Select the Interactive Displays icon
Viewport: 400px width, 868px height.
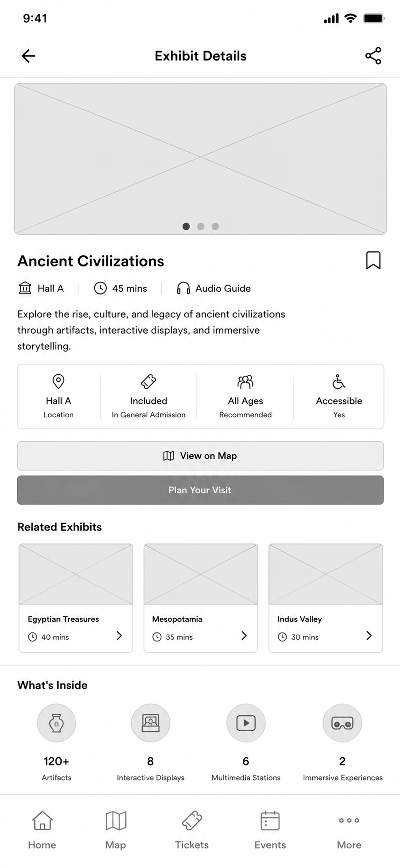pos(150,723)
